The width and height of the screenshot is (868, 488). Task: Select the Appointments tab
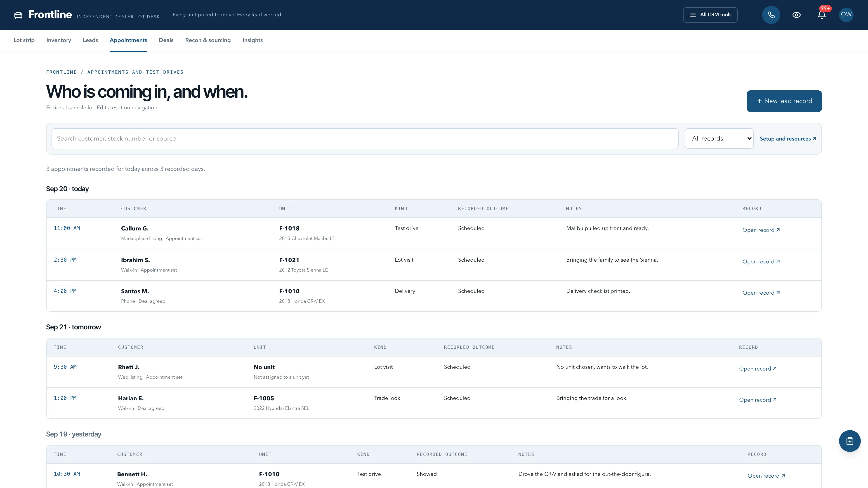[128, 40]
